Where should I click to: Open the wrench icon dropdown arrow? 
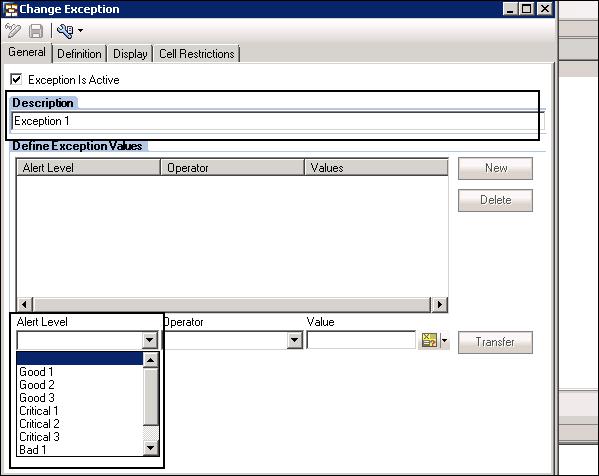point(80,31)
